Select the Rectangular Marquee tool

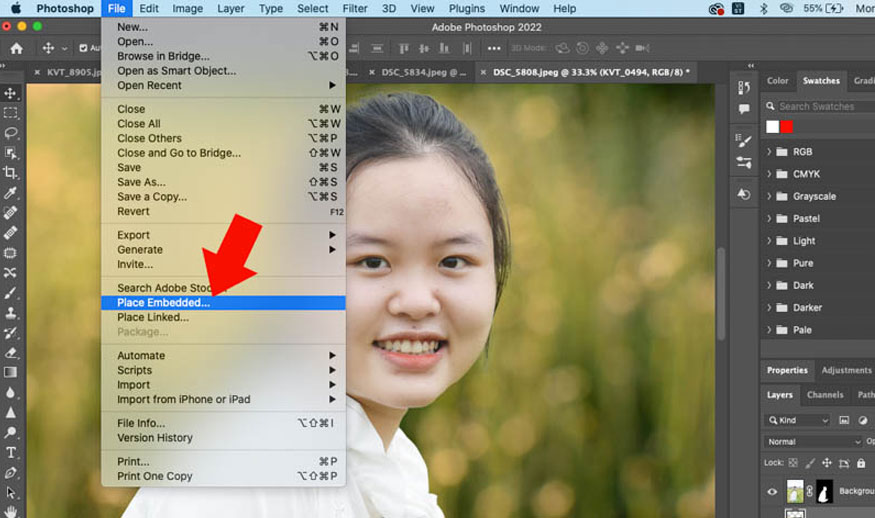pos(10,113)
